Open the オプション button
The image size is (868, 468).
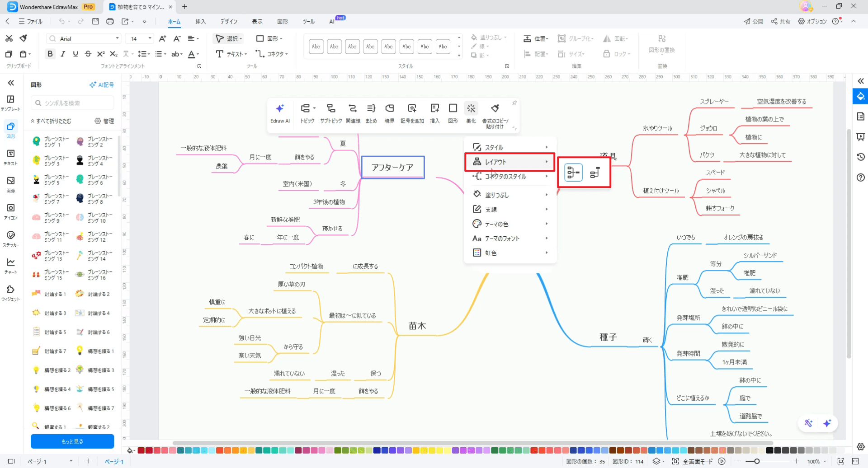(x=812, y=21)
